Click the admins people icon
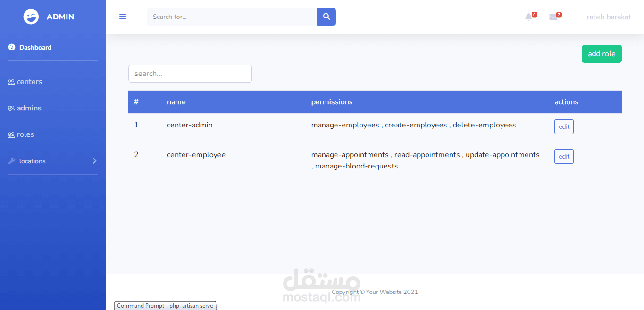644x310 pixels. (11, 109)
